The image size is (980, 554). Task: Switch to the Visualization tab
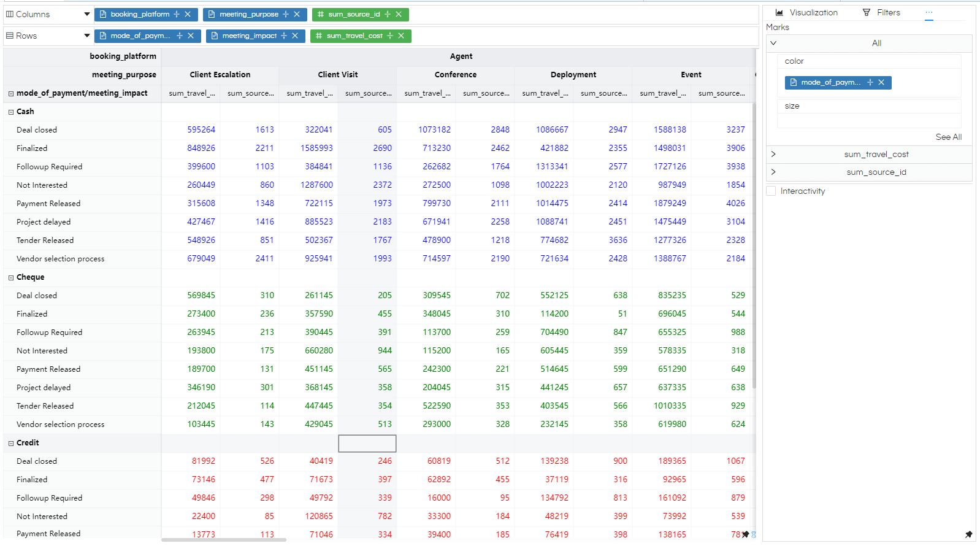point(806,12)
